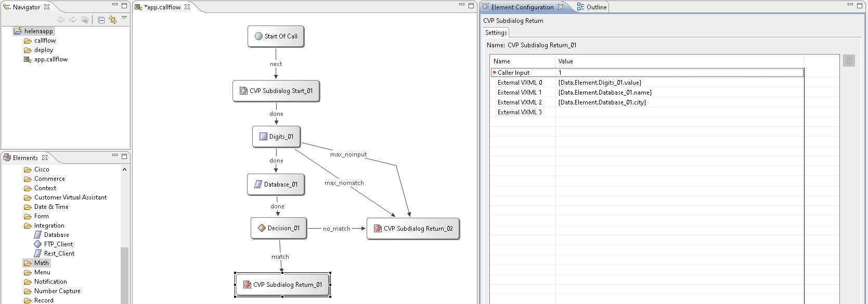Viewport: 868px width, 304px height.
Task: Select the Digits_01 element node
Action: pos(276,137)
